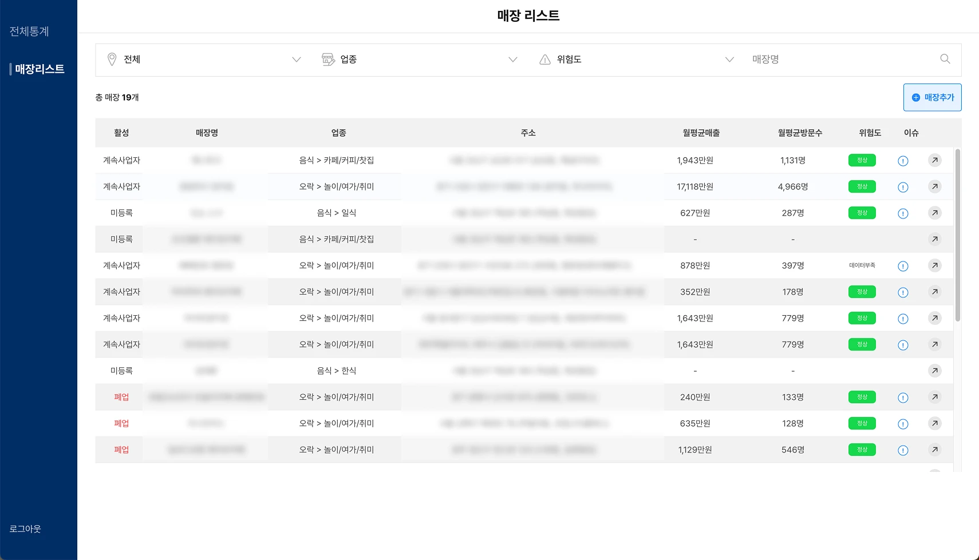Click 로그아웃 to sign out
This screenshot has width=979, height=560.
click(x=25, y=529)
